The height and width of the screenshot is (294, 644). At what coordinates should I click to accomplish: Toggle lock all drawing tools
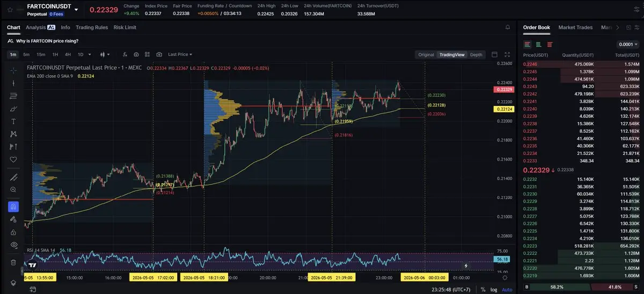tap(13, 232)
